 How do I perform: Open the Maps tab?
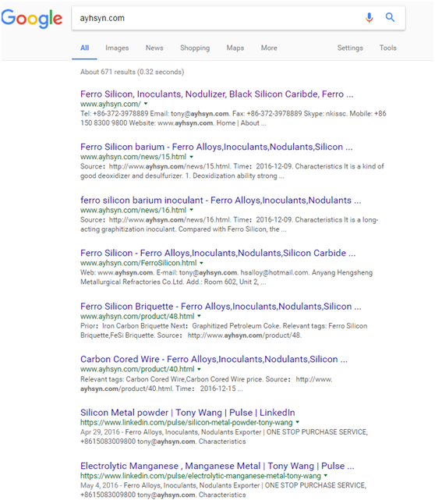(x=235, y=48)
